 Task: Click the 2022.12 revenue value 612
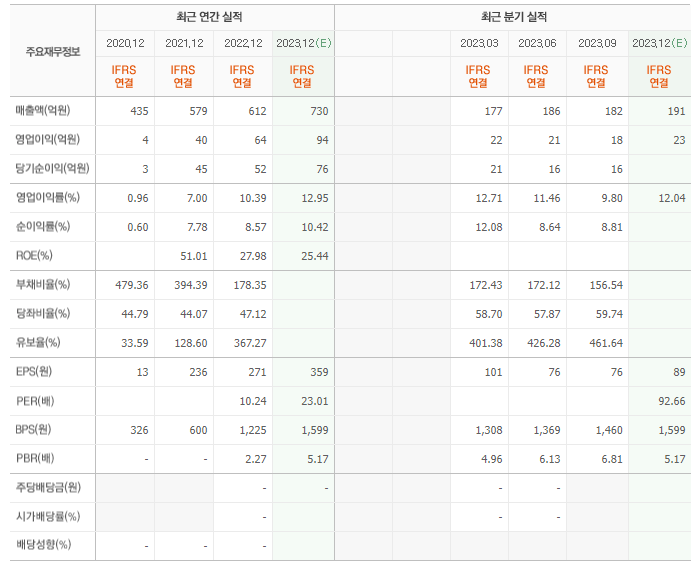pos(257,111)
